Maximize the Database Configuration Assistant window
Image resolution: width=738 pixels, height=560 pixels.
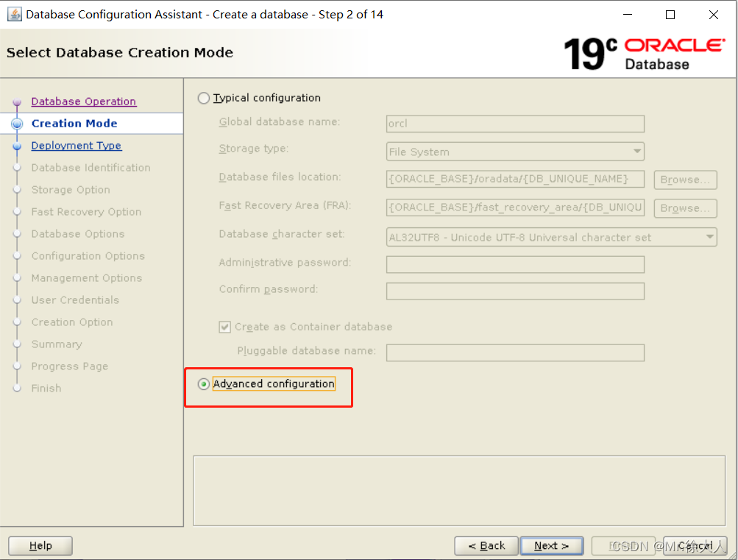670,15
